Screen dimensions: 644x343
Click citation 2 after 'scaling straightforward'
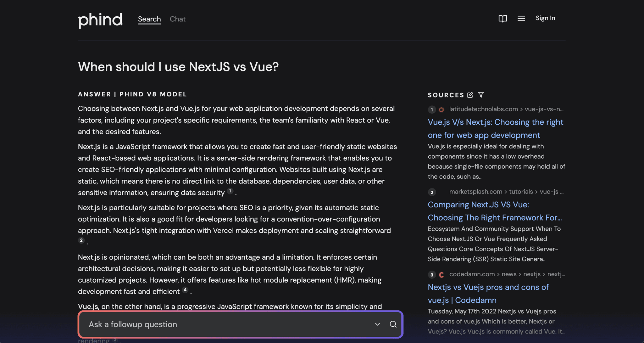coord(81,240)
